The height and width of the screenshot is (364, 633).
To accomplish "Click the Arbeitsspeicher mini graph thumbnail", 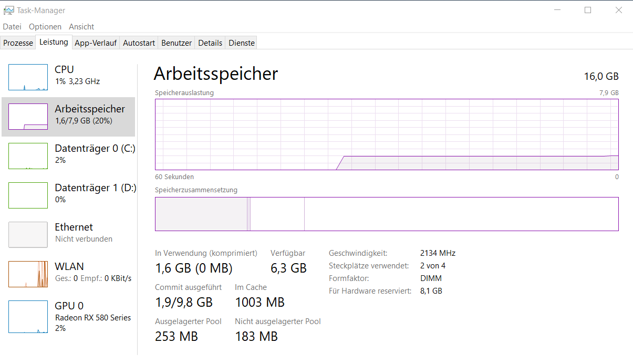I will tap(28, 117).
